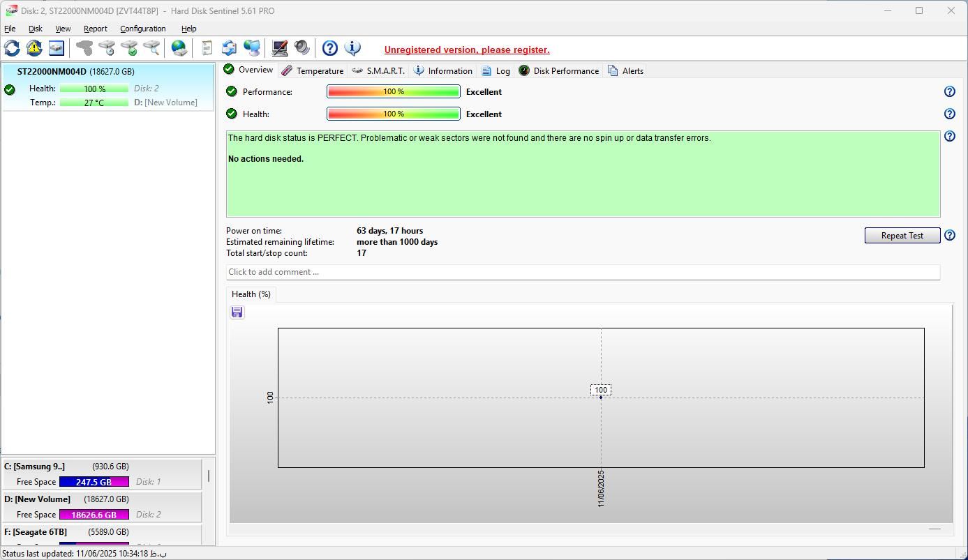
Task: Click the help icon beside Performance bar
Action: coord(949,91)
